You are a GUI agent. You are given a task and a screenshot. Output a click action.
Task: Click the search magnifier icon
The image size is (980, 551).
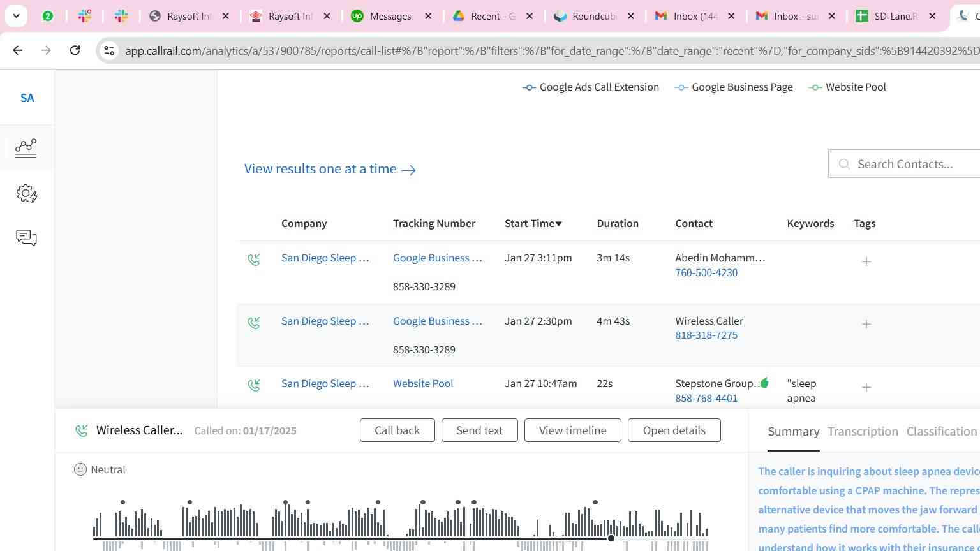click(844, 165)
